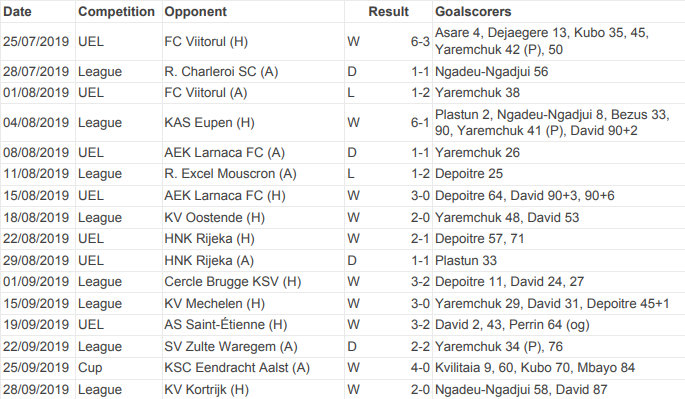Select the Competition column header
This screenshot has height=399, width=685.
(x=116, y=11)
